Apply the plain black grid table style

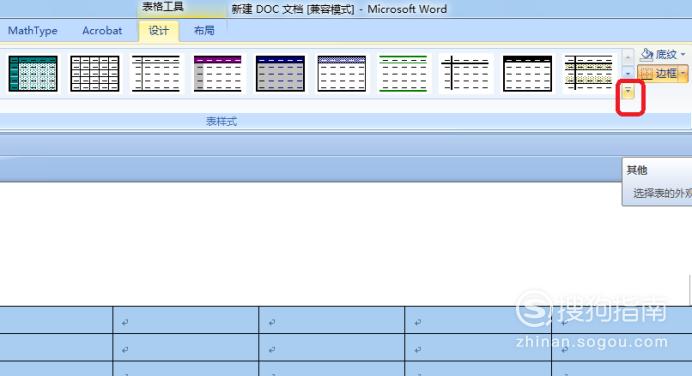coord(95,74)
